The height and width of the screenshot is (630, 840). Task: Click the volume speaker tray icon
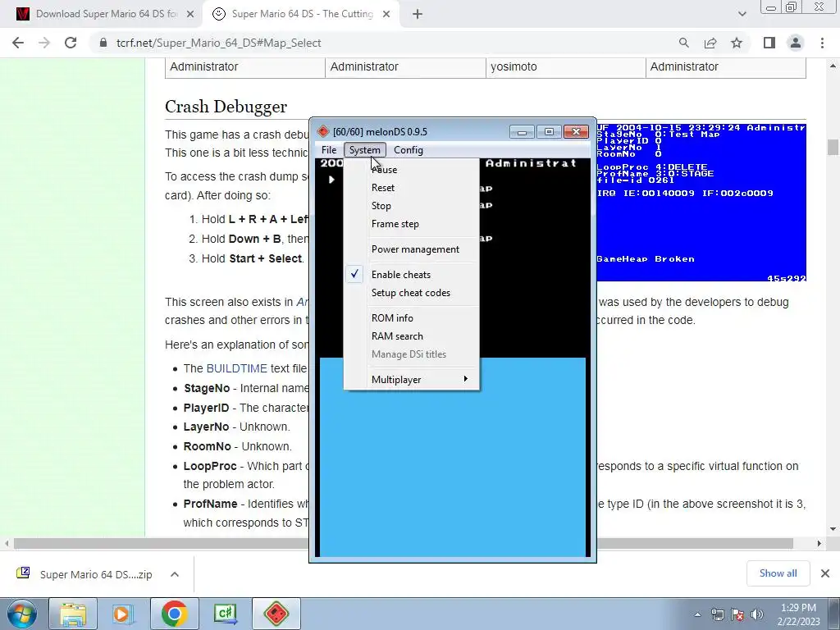pyautogui.click(x=756, y=614)
